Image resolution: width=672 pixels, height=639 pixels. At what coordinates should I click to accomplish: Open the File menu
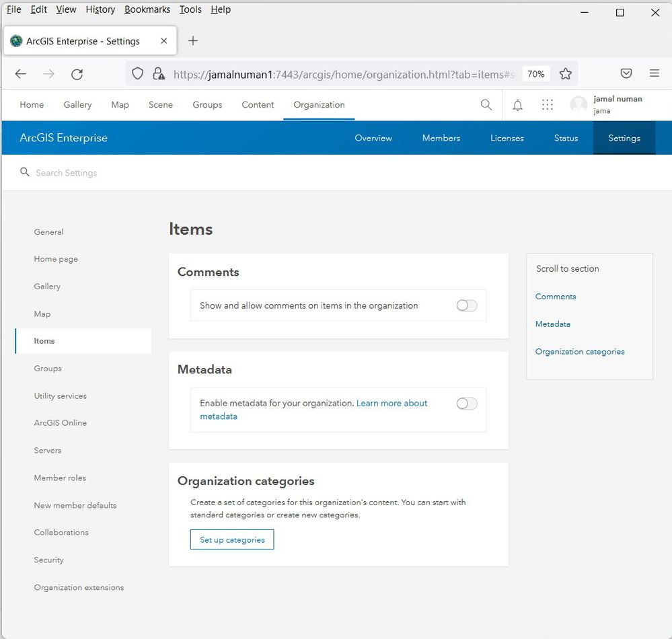13,9
